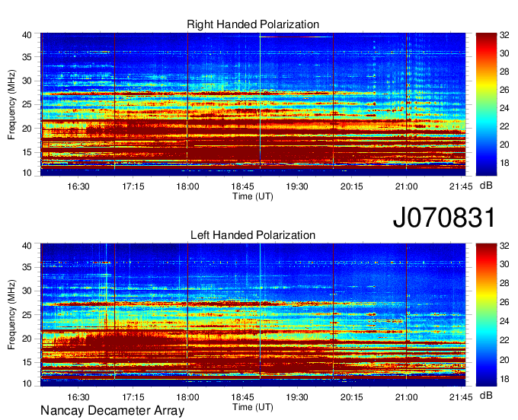Click the 15 MHz tick label on bottom plot
Image resolution: width=518 pixels, height=420 pixels.
[x=27, y=362]
